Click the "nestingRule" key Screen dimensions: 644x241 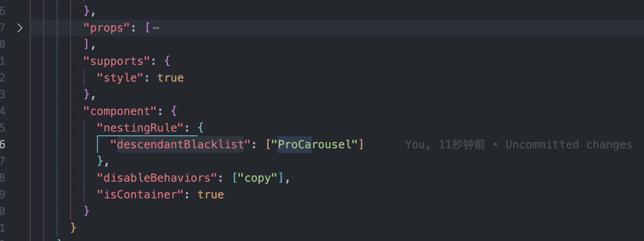point(140,128)
